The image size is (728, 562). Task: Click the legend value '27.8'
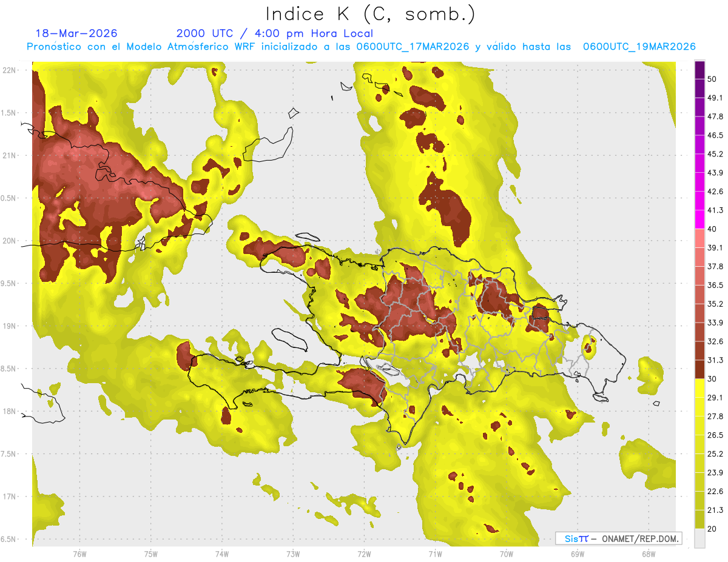tap(715, 416)
